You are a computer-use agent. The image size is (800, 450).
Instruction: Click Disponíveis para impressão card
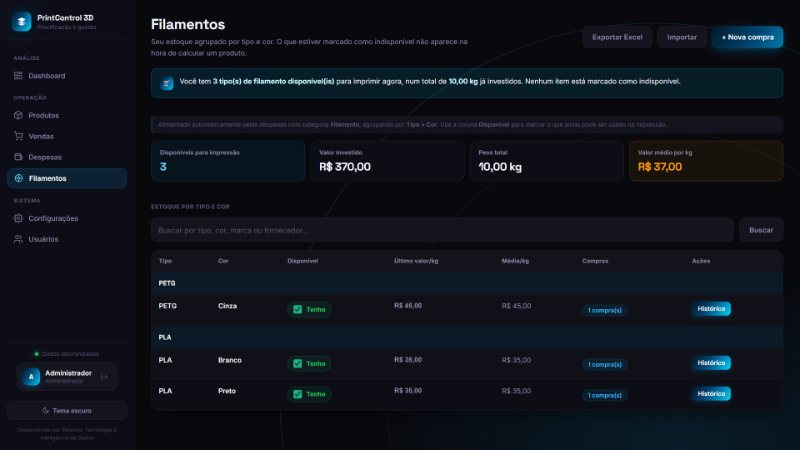228,161
